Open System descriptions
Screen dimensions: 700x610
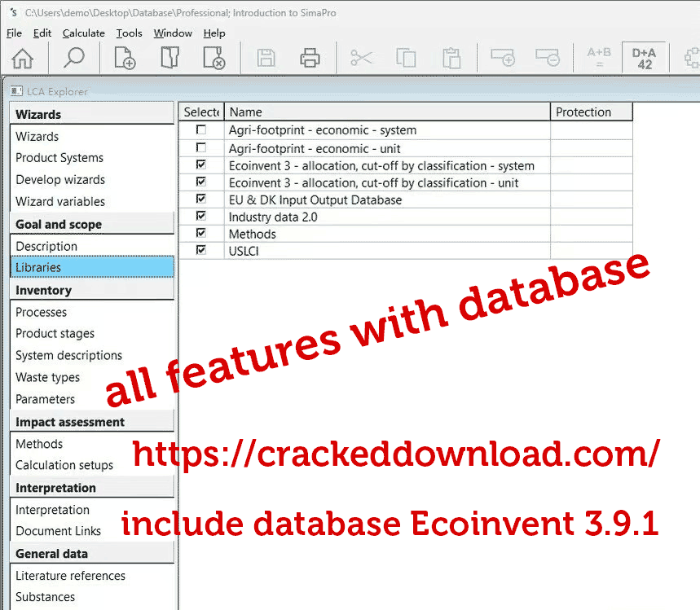pos(68,356)
